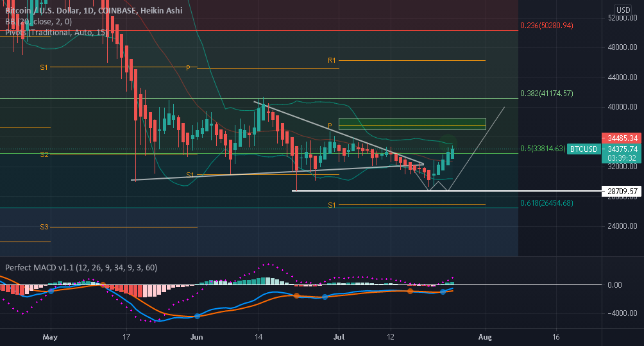Click the 03:39:32 countdown timer

pos(623,158)
